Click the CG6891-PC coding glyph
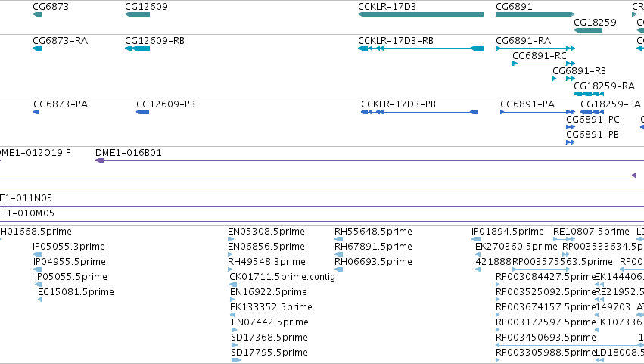 571,127
